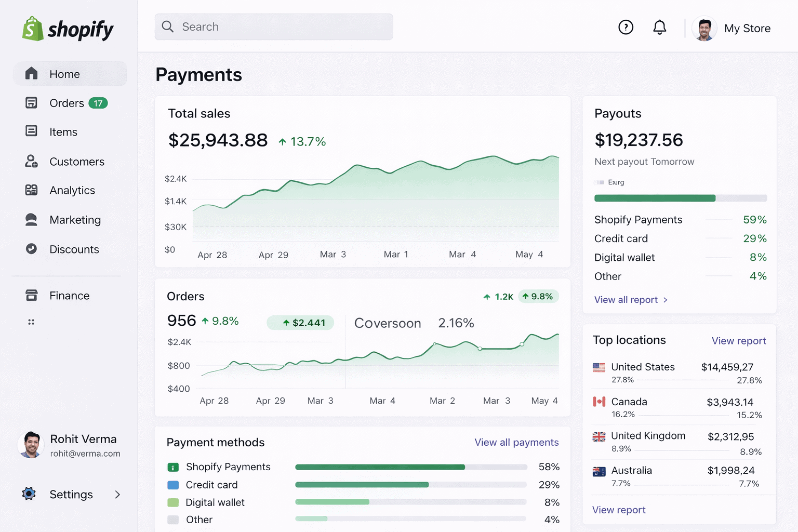The height and width of the screenshot is (532, 798).
Task: Open Analytics from the sidebar
Action: [x=31, y=190]
